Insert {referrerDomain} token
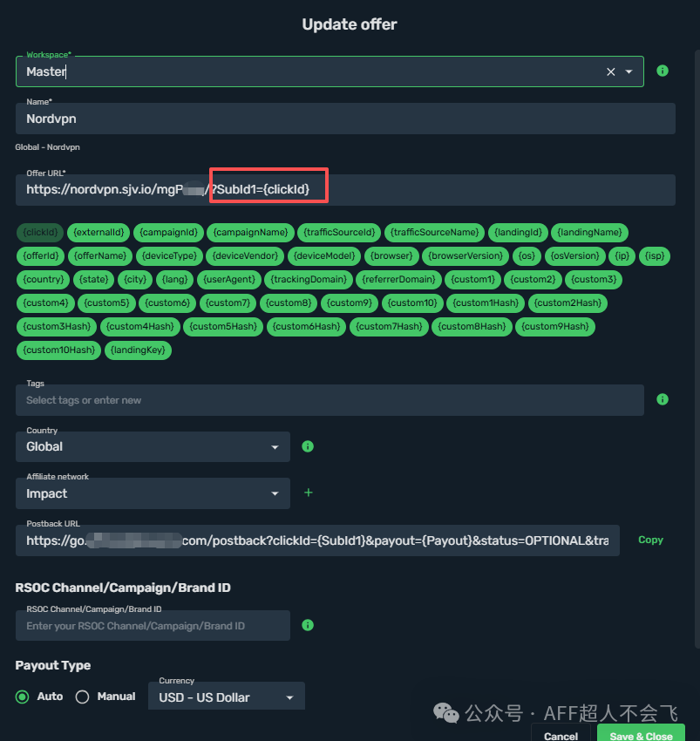The image size is (700, 741). tap(398, 280)
